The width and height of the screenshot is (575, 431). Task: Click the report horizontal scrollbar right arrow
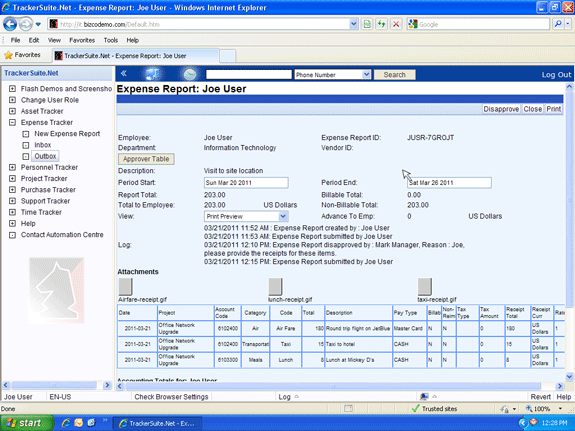tap(560, 386)
